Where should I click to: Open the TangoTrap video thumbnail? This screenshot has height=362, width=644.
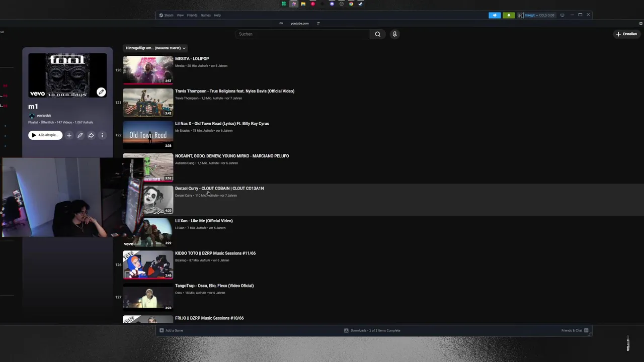(x=148, y=297)
